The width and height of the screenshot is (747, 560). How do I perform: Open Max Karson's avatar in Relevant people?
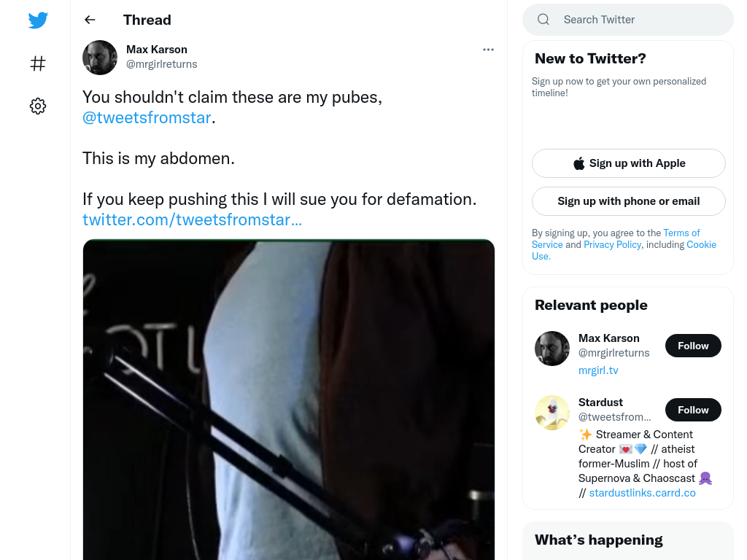pyautogui.click(x=552, y=349)
